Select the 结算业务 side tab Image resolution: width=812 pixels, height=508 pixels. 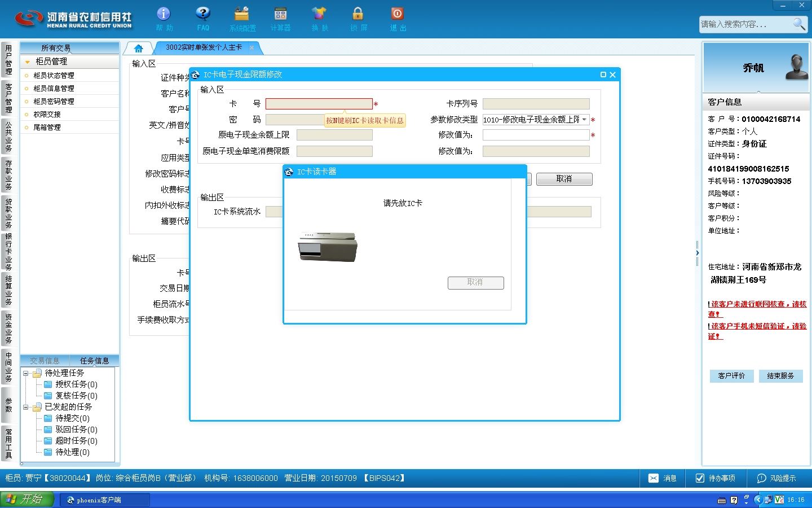[x=8, y=290]
